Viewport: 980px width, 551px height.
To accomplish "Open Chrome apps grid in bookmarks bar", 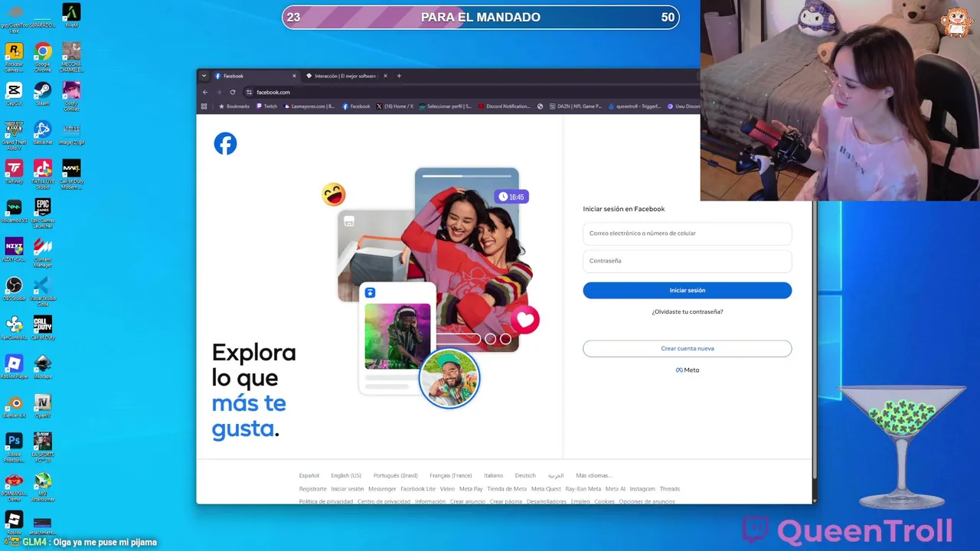I will [204, 106].
